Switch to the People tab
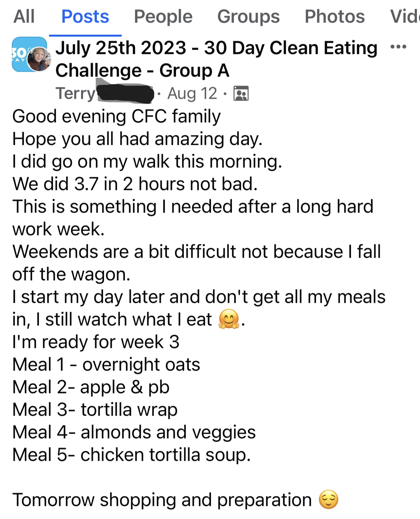Image resolution: width=420 pixels, height=519 pixels. [x=163, y=16]
